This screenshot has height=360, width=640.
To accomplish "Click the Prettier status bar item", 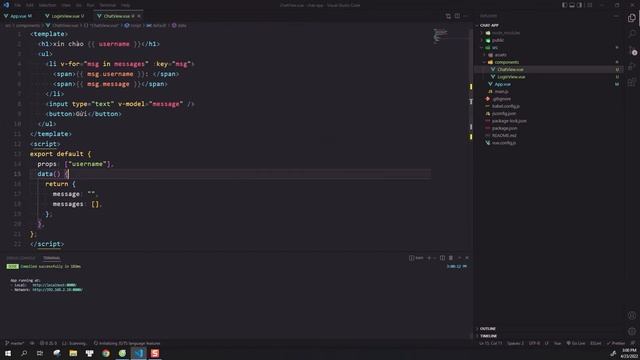I will point(616,343).
